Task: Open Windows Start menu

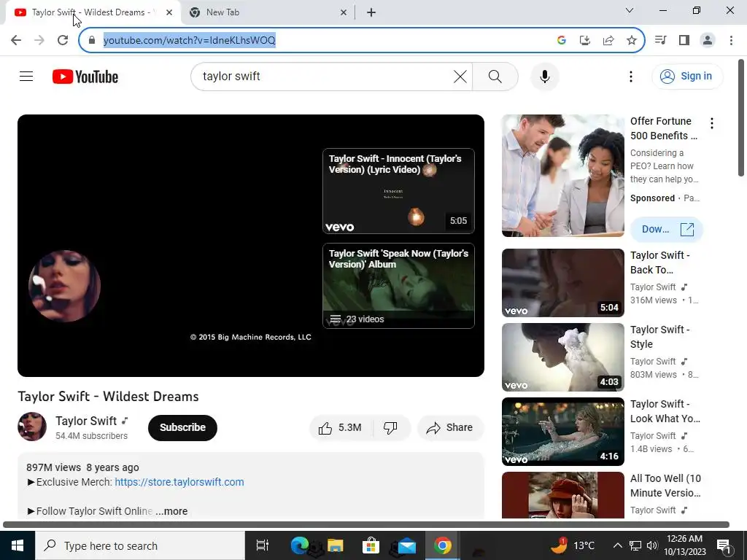Action: (18, 545)
